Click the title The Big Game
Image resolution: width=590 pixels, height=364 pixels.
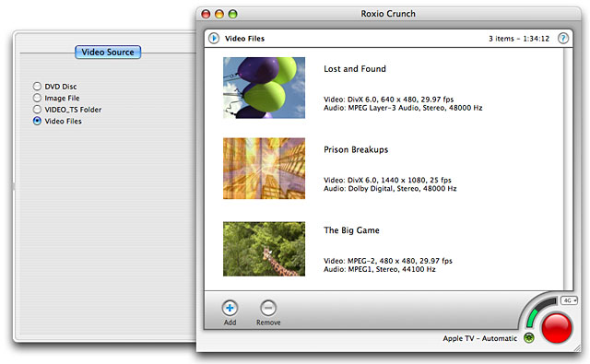pos(351,230)
